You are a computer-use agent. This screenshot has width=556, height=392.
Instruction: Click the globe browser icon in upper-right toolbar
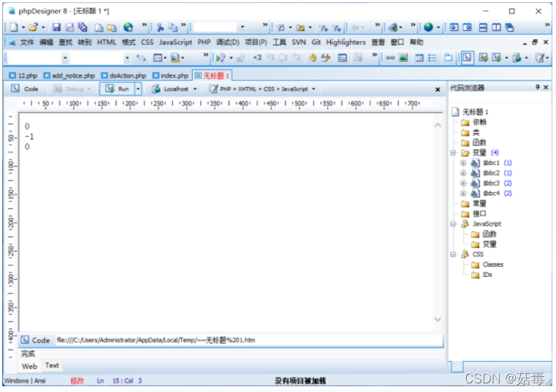click(x=429, y=27)
